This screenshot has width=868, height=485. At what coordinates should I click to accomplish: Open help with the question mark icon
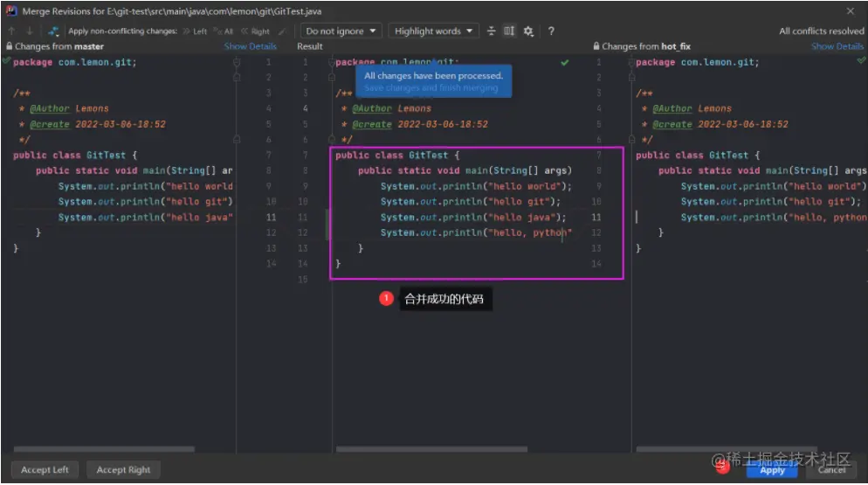(551, 31)
